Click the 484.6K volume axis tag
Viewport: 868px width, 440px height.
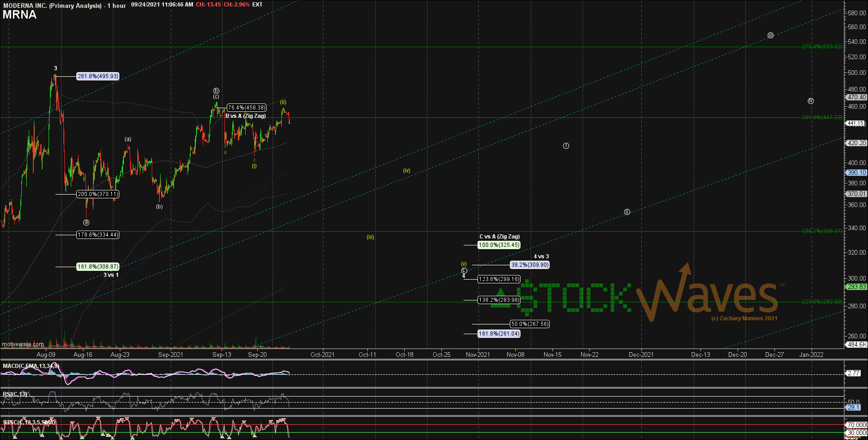[856, 345]
